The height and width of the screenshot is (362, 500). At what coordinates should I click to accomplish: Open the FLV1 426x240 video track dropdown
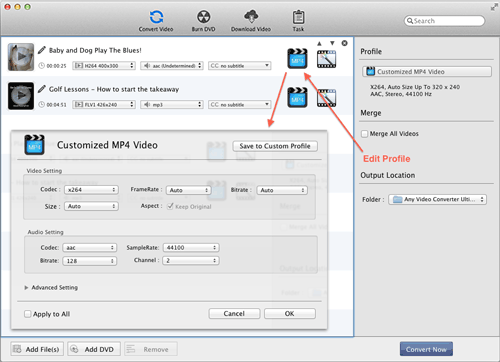[104, 104]
